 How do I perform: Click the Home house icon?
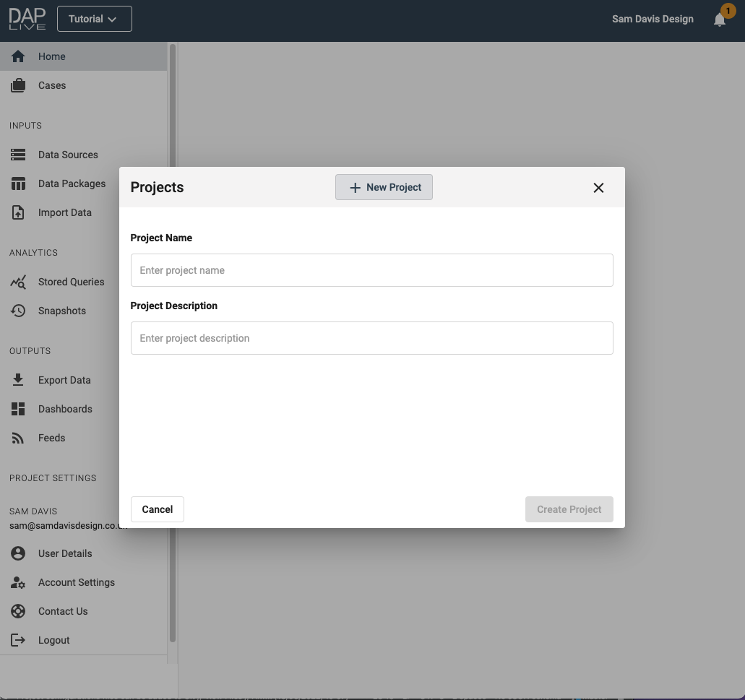pyautogui.click(x=18, y=56)
